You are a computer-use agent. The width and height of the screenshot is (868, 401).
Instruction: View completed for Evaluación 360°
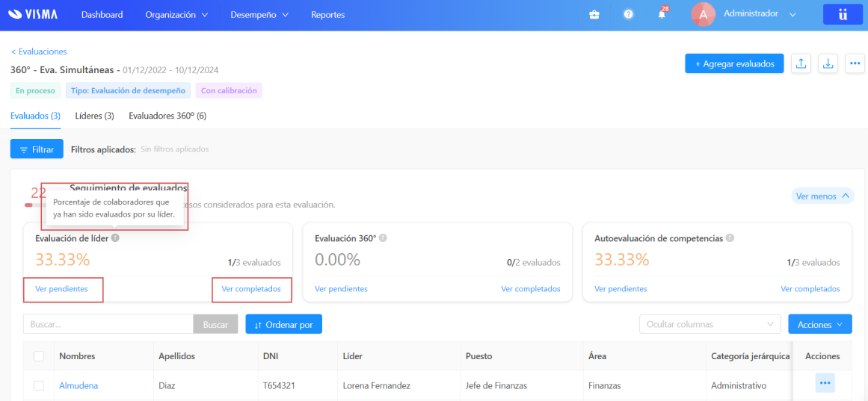click(x=531, y=289)
